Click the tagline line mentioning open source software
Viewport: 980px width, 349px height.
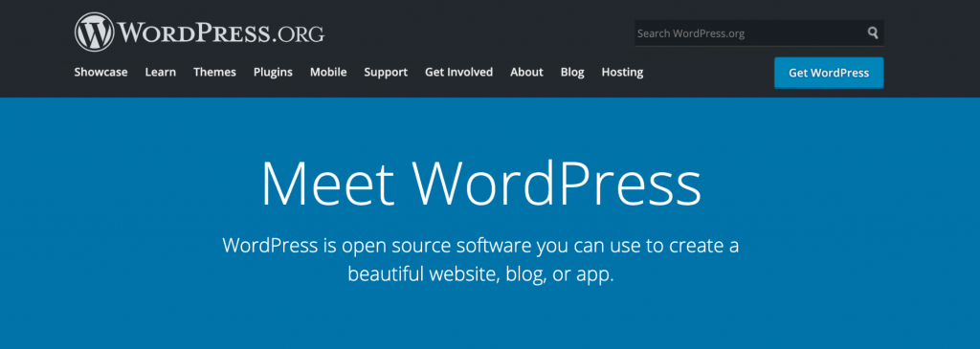(x=480, y=246)
